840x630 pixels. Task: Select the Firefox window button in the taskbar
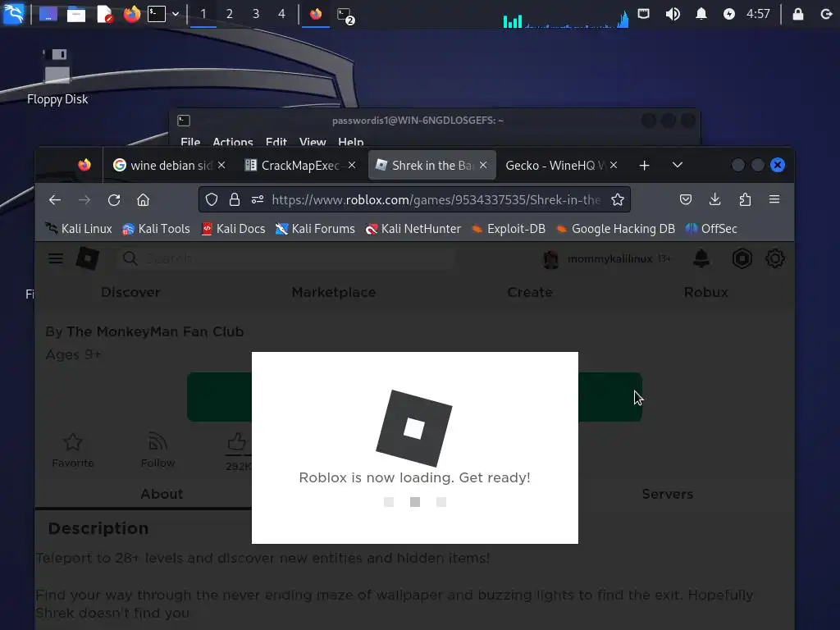click(316, 14)
